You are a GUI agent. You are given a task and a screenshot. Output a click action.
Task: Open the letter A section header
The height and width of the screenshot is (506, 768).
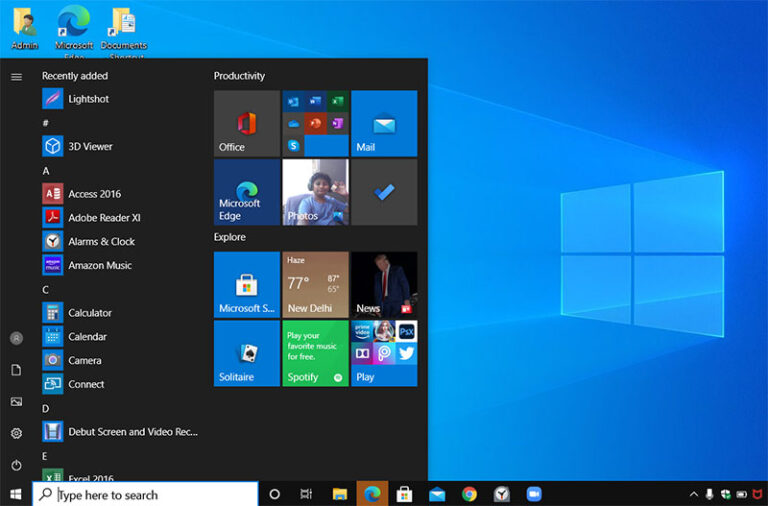pos(46,171)
